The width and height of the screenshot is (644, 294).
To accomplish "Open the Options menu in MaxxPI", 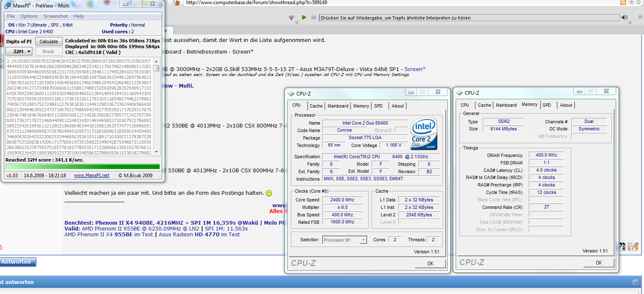I will [29, 16].
